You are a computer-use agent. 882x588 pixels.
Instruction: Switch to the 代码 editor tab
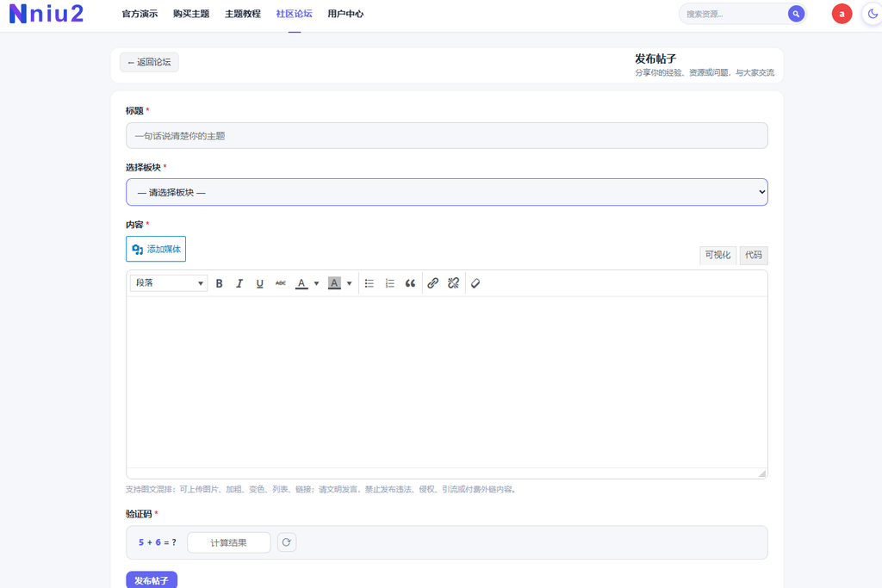(753, 255)
